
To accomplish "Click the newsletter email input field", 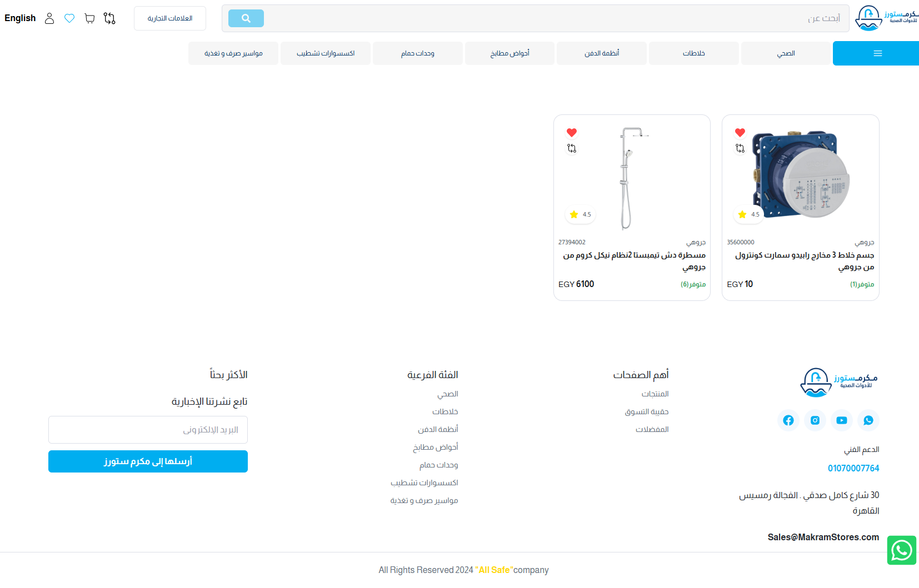I will 148,430.
